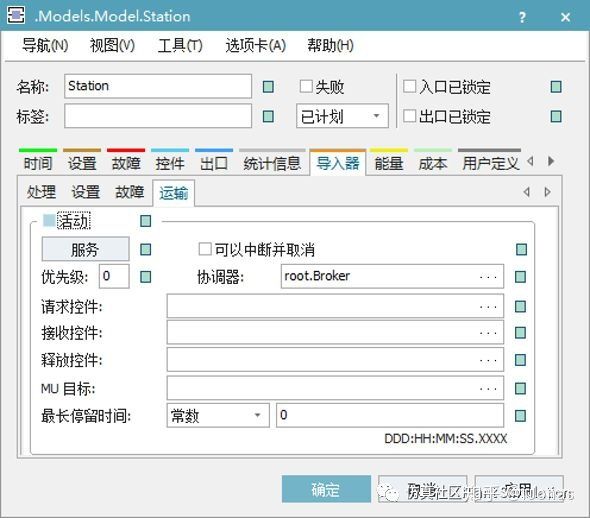The height and width of the screenshot is (518, 590).
Task: Toggle inheritance square beside 可以中断并取消
Action: tap(521, 249)
